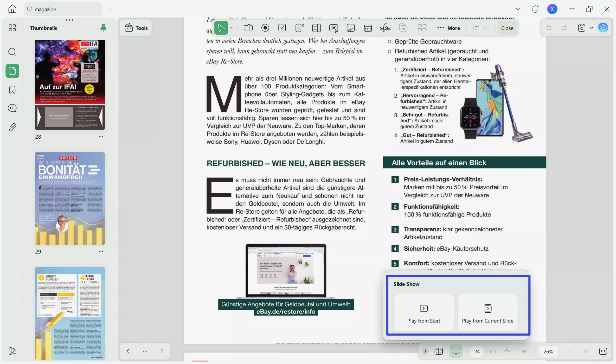Select the radio button form field tool
This screenshot has width=616, height=364.
click(x=265, y=28)
